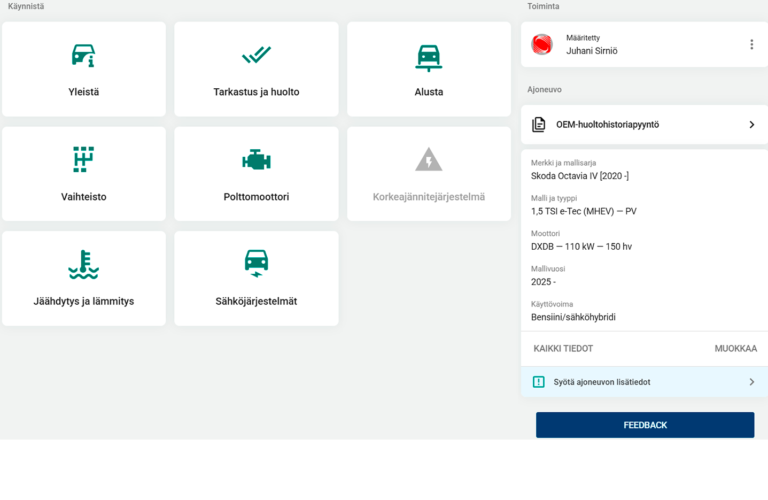Click the red avatar of Juhani Sirniö
Image resolution: width=768 pixels, height=500 pixels.
[542, 45]
